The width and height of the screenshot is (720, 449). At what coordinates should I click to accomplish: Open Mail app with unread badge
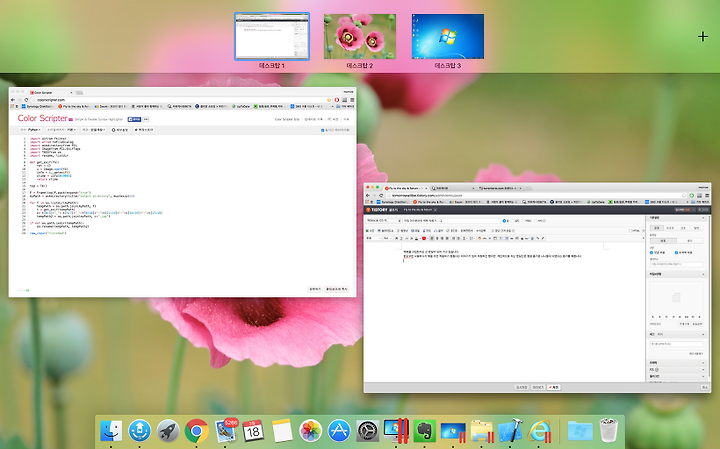[225, 430]
